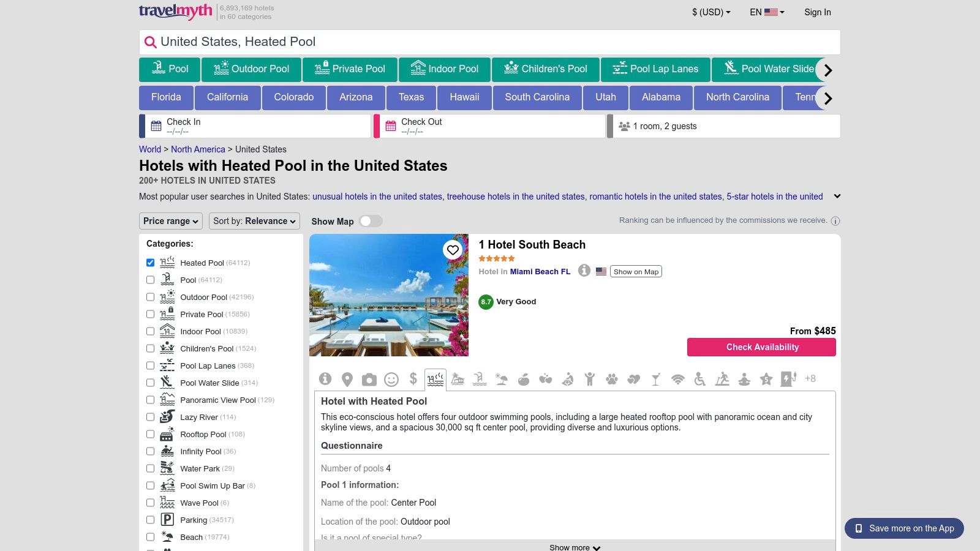Click the ranking commissions info icon
This screenshot has width=980, height=551.
tap(835, 221)
